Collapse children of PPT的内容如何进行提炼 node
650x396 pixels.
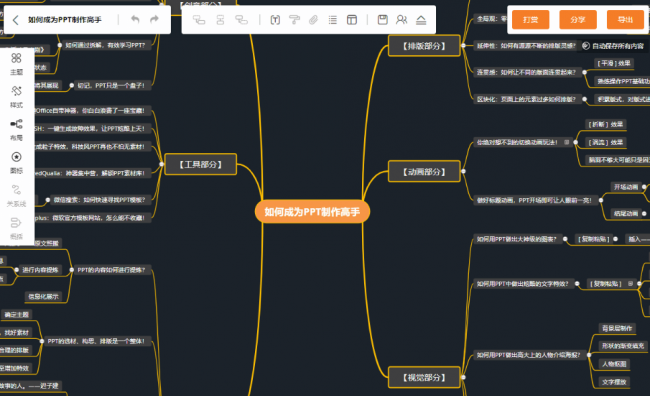(72, 270)
